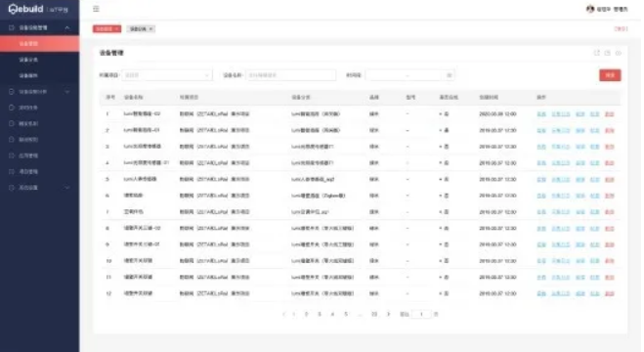This screenshot has width=644, height=352.
Task: Go to the previous page using the pagination arrow
Action: click(x=283, y=314)
